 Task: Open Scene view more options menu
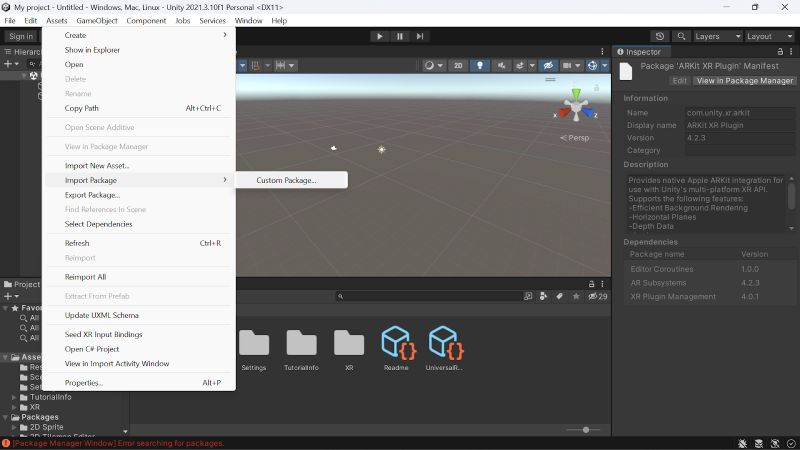(602, 52)
